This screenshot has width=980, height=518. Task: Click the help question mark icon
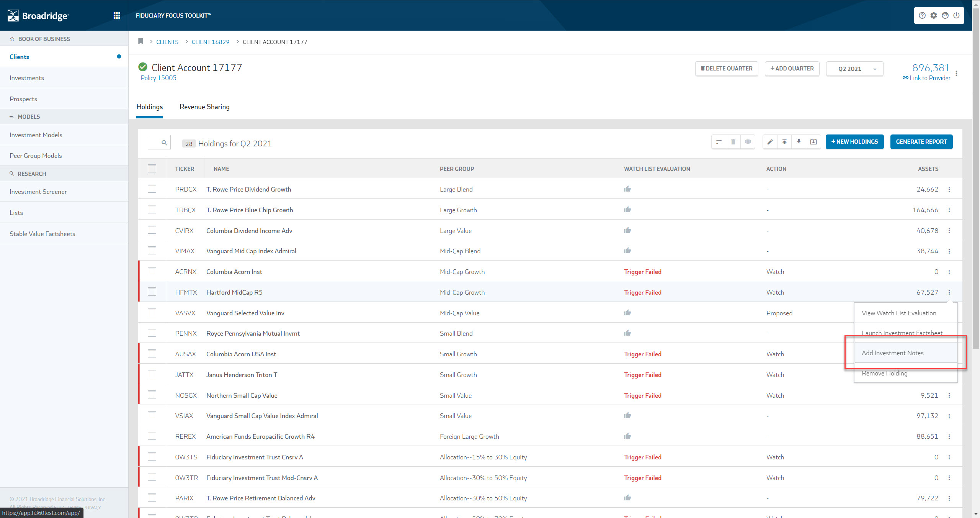click(x=922, y=15)
